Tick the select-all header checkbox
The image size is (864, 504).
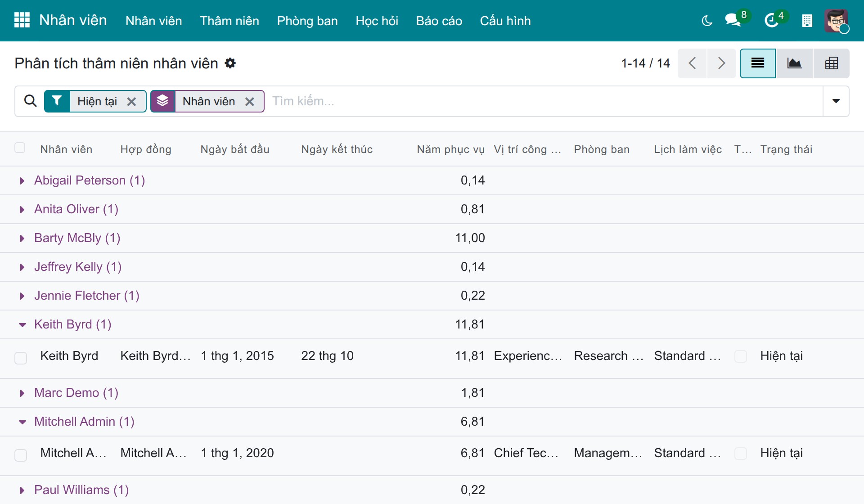[20, 148]
